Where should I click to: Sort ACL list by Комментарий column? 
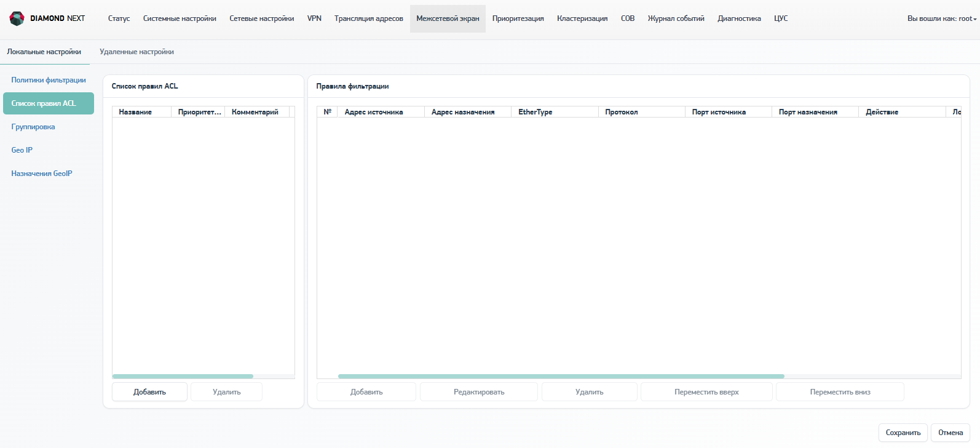[x=257, y=112]
